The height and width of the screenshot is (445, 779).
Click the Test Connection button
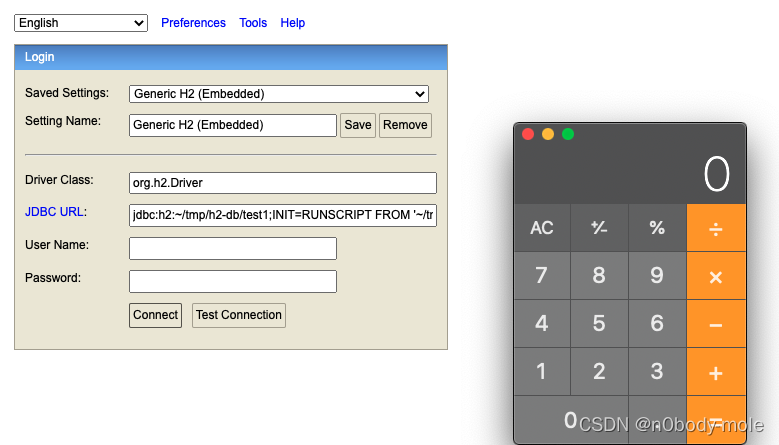[x=238, y=315]
